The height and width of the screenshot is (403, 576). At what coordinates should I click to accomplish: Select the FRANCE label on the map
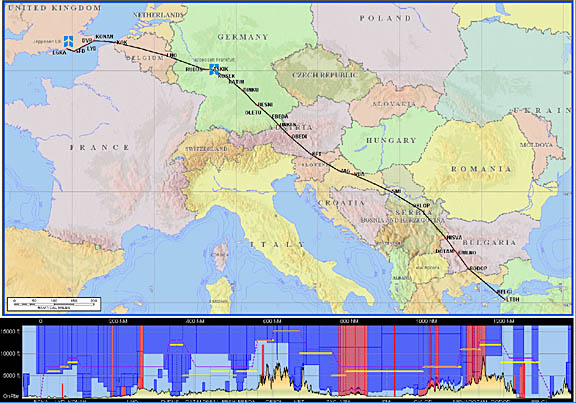tap(100, 148)
